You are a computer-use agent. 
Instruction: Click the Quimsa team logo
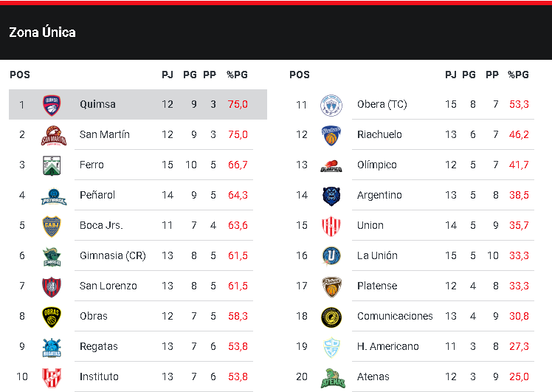point(51,104)
